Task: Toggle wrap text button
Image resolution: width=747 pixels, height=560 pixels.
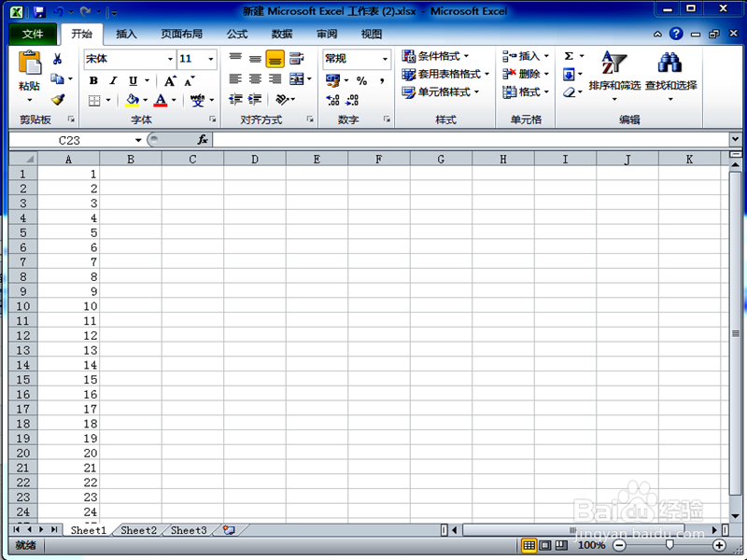Action: (296, 58)
